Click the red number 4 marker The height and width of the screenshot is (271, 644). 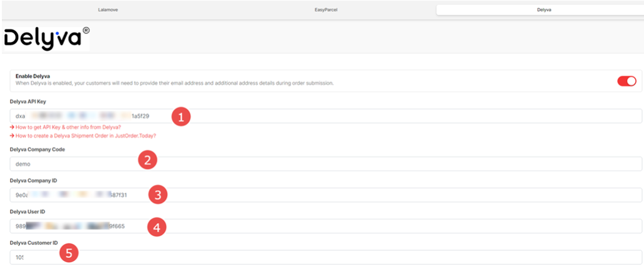(157, 226)
